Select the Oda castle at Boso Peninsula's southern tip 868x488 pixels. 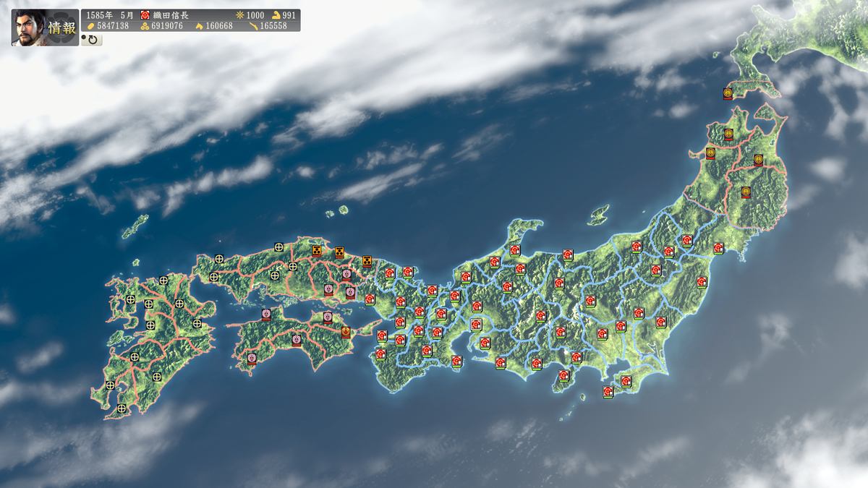click(x=608, y=392)
